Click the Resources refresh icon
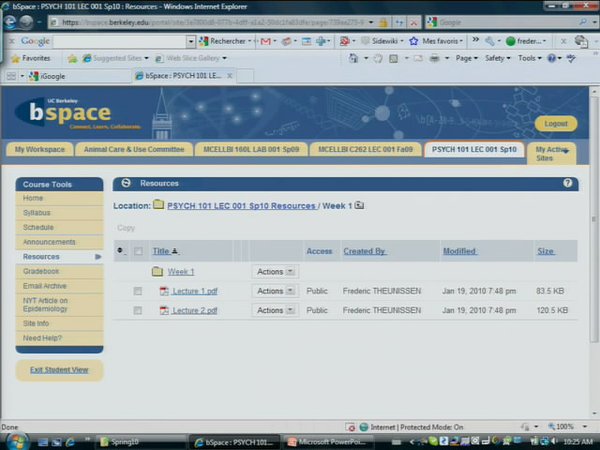 (x=126, y=183)
